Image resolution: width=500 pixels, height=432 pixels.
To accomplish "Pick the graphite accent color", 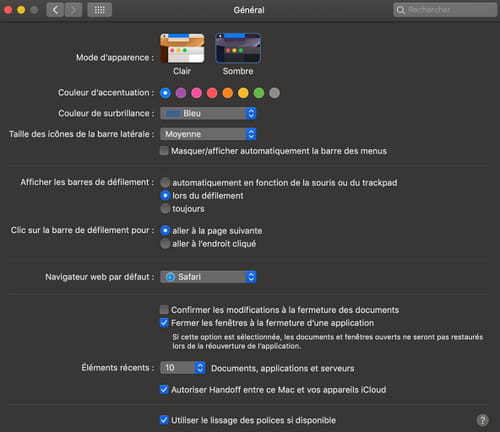I will tap(274, 93).
